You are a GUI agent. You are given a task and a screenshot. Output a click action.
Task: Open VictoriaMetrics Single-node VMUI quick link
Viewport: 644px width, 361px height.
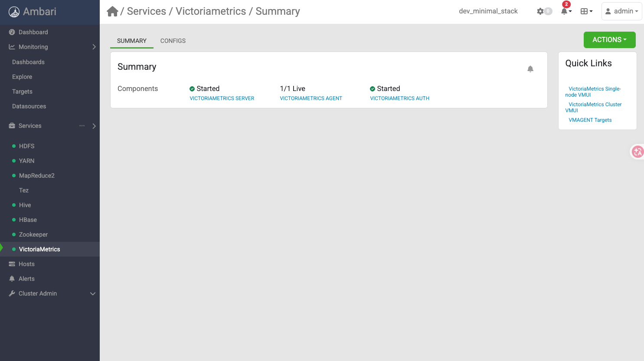pyautogui.click(x=593, y=92)
